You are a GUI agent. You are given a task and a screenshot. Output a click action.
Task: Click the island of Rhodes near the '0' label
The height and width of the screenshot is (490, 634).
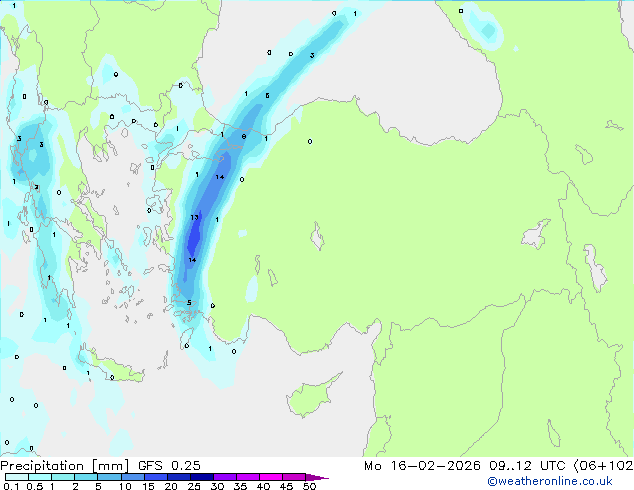(187, 338)
